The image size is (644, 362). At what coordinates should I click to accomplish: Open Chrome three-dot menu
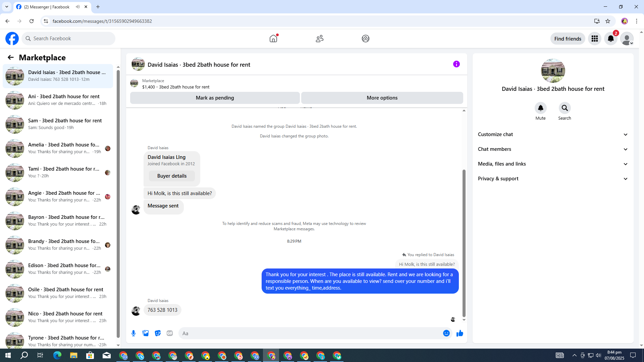[637, 21]
